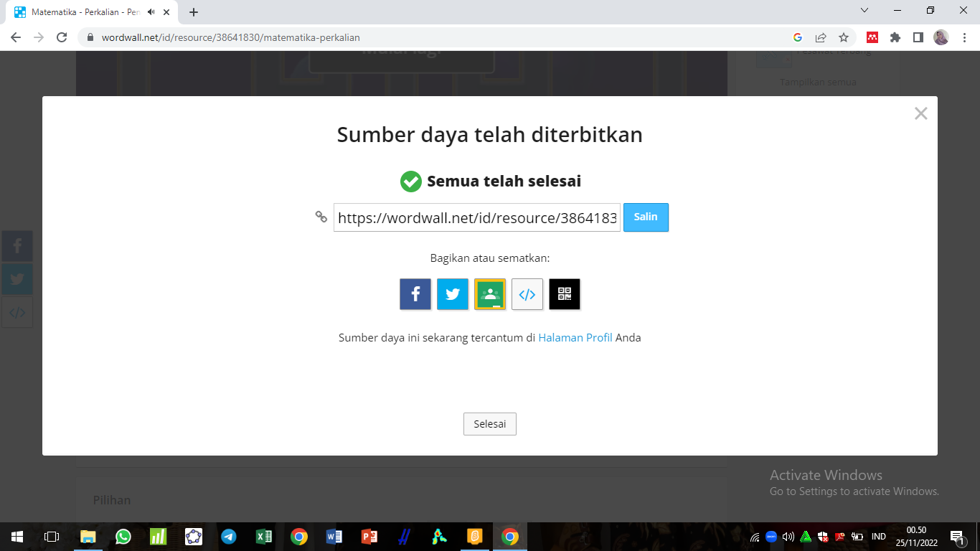Image resolution: width=980 pixels, height=551 pixels.
Task: Click the address bar URL
Action: [x=230, y=37]
